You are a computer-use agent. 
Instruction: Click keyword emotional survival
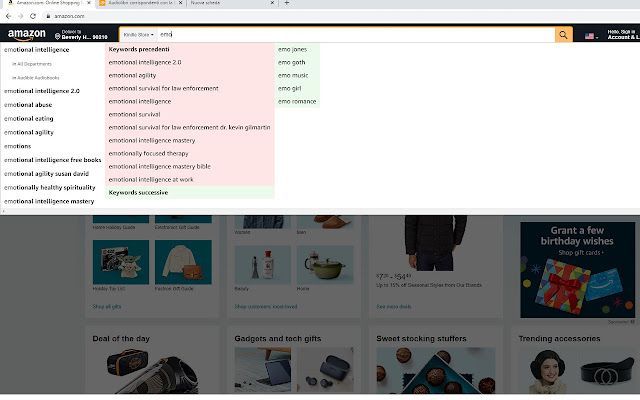134,114
